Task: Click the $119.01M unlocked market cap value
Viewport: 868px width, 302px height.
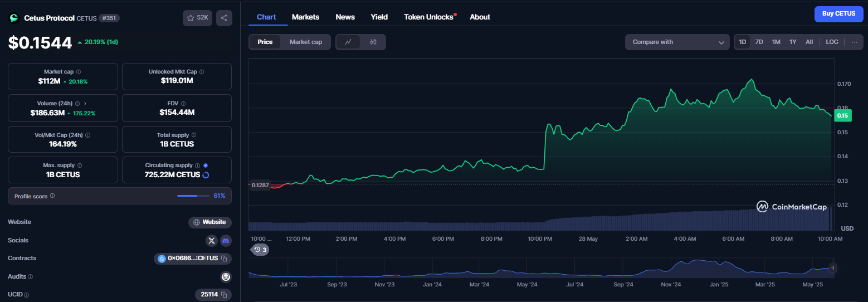Action: tap(177, 81)
